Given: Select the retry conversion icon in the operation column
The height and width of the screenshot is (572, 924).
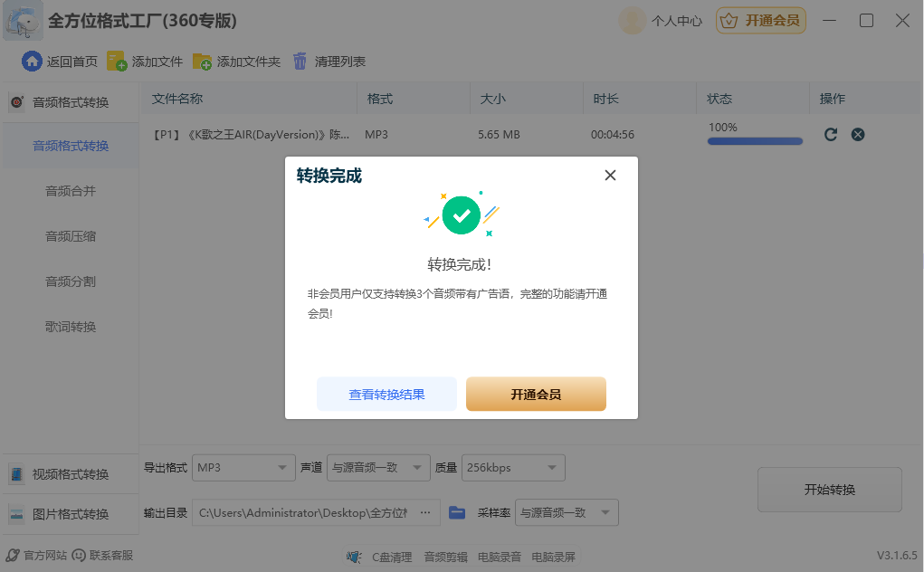Looking at the screenshot, I should pyautogui.click(x=831, y=134).
